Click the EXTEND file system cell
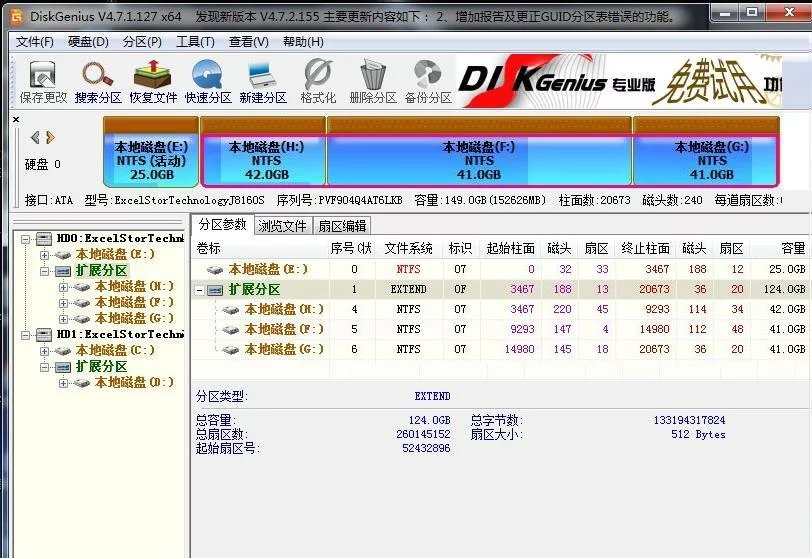The width and height of the screenshot is (812, 559). click(409, 290)
